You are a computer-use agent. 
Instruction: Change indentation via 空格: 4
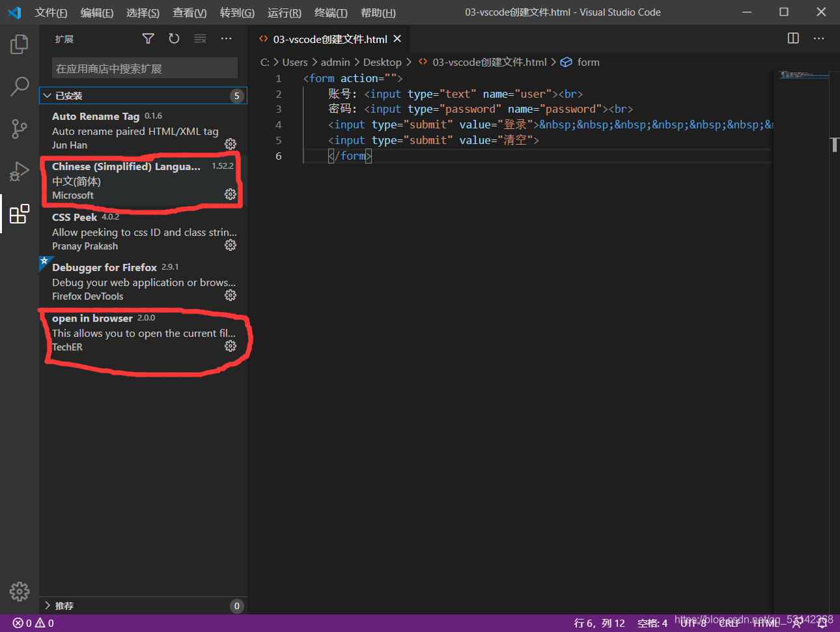[x=652, y=624]
